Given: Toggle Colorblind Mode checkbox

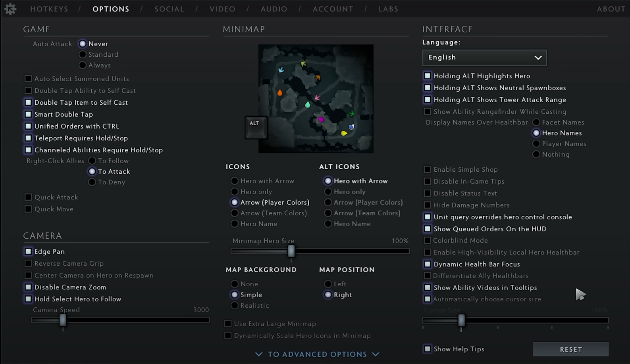Looking at the screenshot, I should (428, 241).
